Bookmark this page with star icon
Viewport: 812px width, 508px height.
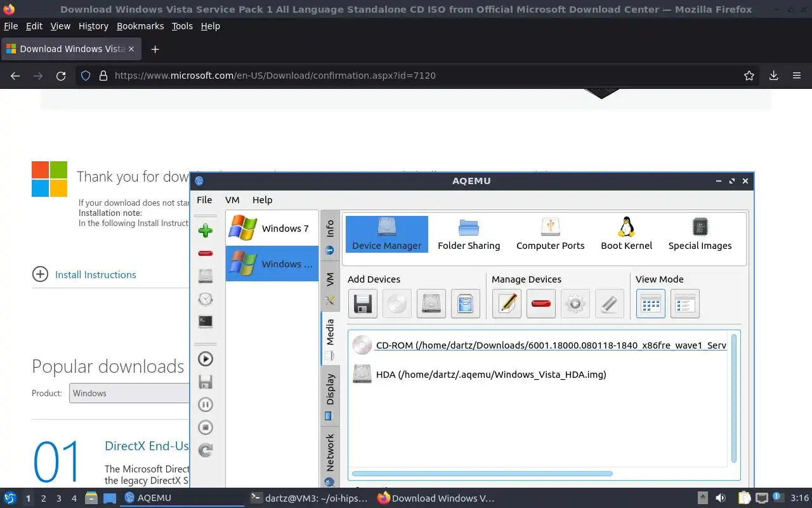(x=749, y=76)
